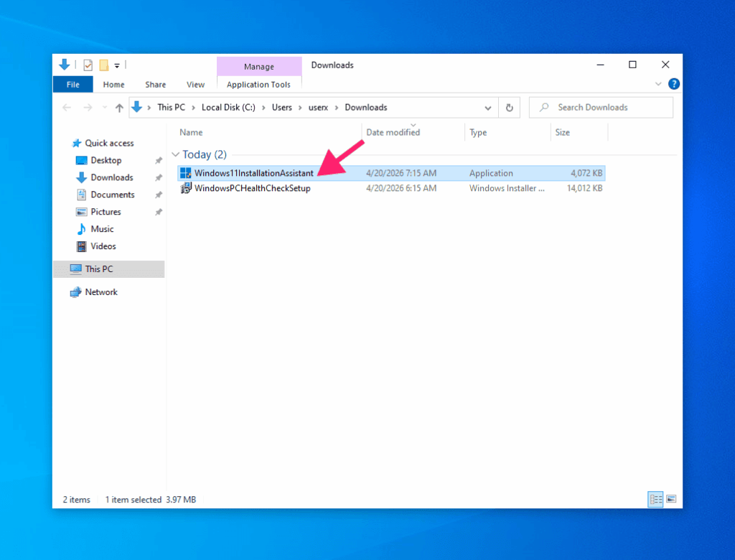Open the address bar history dropdown
This screenshot has width=735, height=560.
pos(487,108)
